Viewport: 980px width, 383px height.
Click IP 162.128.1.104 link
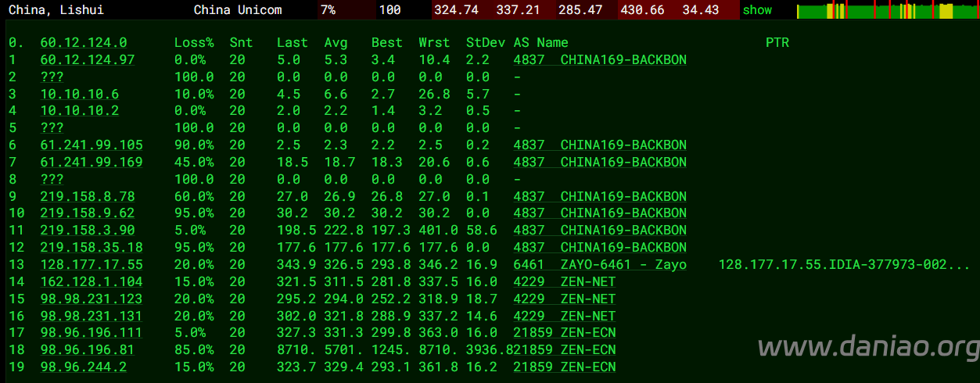pyautogui.click(x=91, y=282)
